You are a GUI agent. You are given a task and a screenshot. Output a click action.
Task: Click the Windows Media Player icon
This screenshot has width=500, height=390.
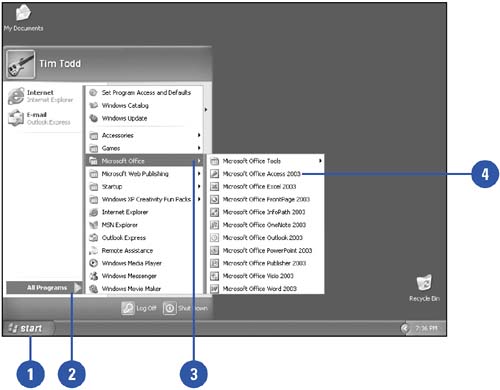(94, 263)
